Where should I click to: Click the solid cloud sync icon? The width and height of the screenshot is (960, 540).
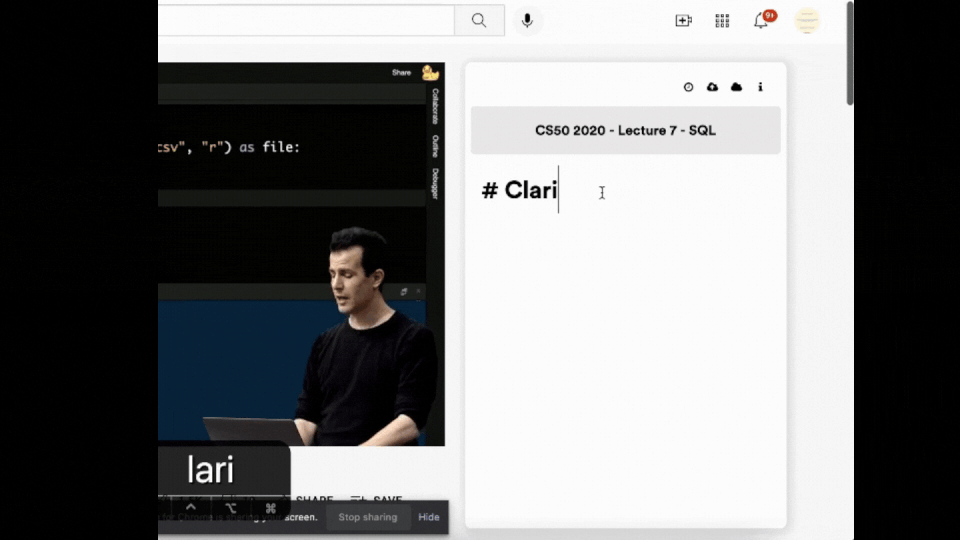pos(737,87)
